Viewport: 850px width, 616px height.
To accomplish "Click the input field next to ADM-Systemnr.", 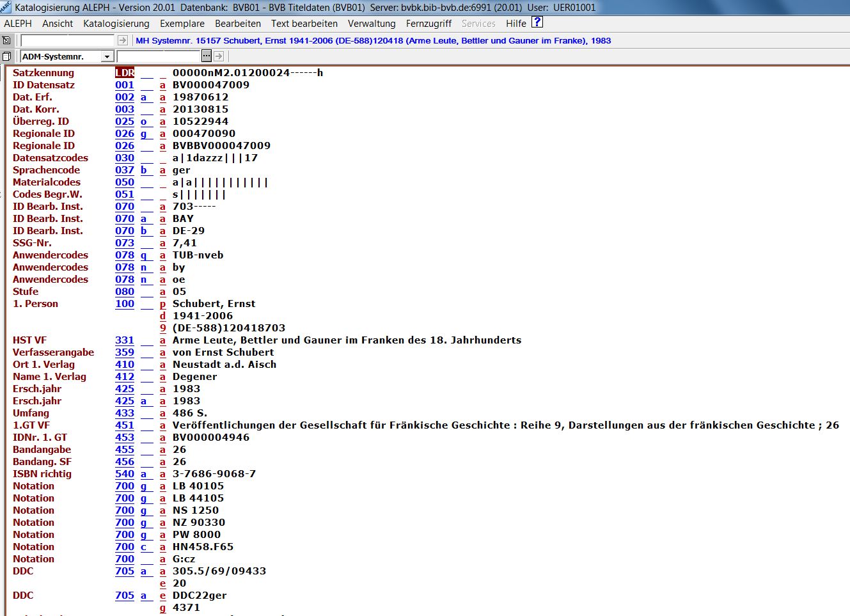I will (159, 56).
